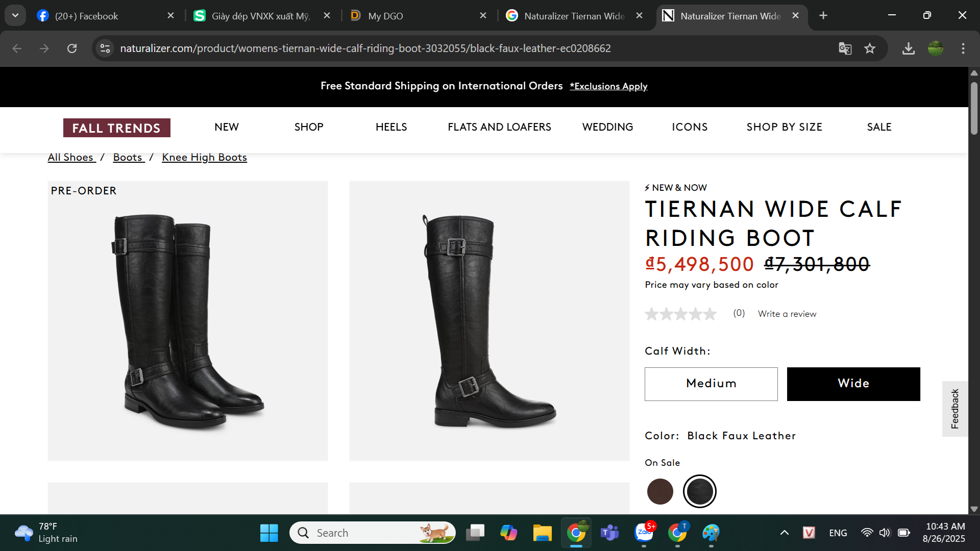Viewport: 980px width, 551px height.
Task: Select the Medium calf width option
Action: coord(711,384)
